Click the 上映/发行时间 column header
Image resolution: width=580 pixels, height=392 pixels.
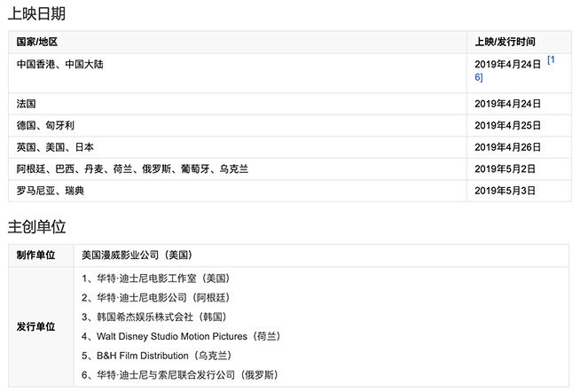point(505,42)
